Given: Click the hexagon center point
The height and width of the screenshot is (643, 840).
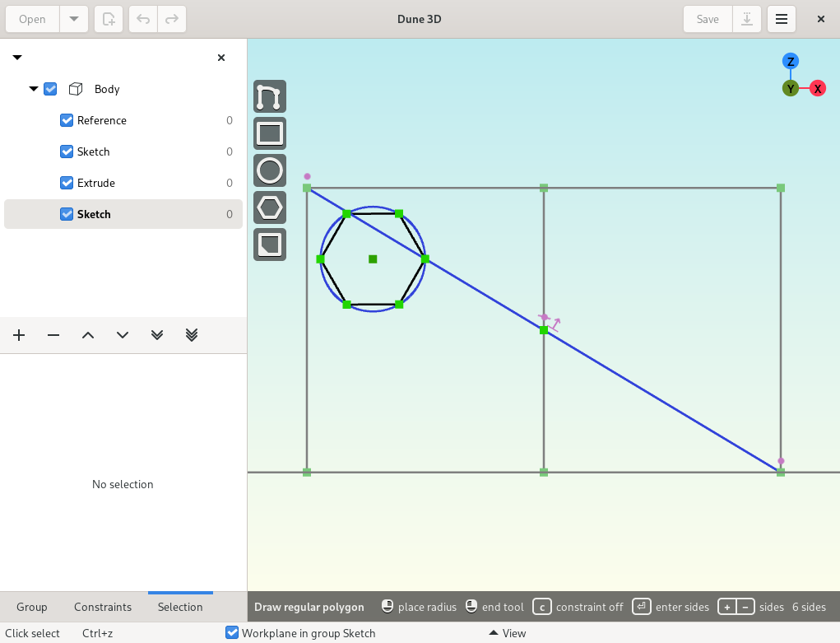Looking at the screenshot, I should 373,259.
